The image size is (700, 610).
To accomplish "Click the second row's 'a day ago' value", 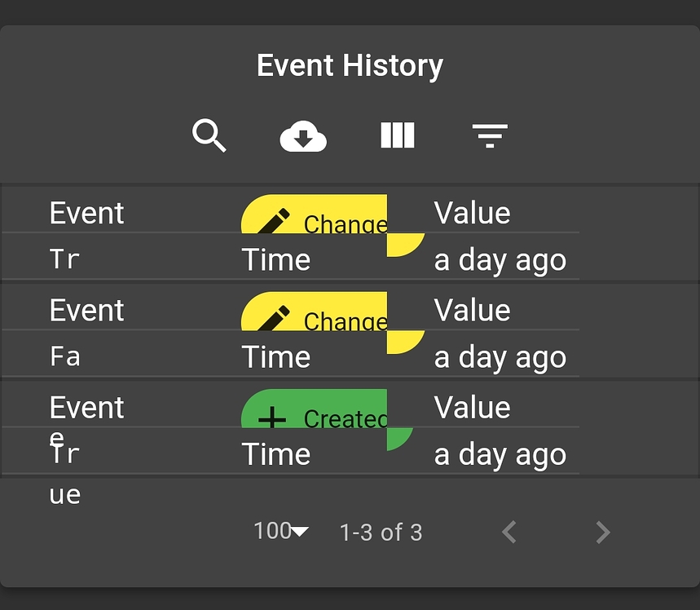I will (500, 358).
